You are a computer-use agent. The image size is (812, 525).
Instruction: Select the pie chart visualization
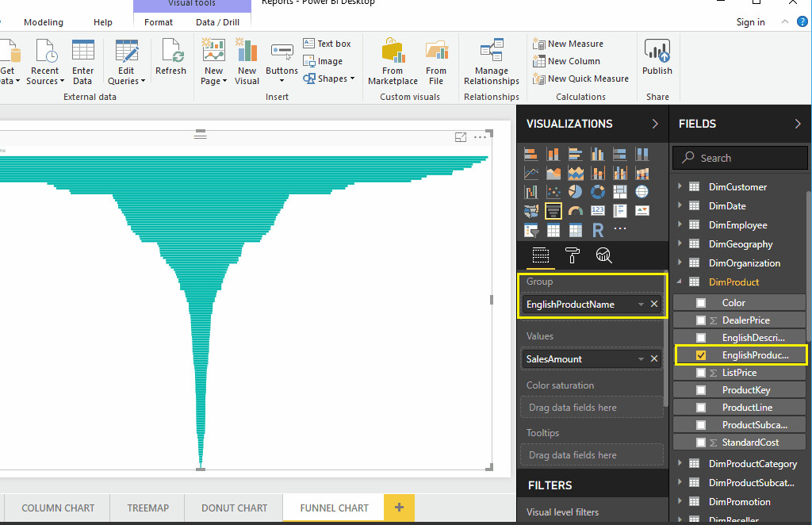point(576,192)
